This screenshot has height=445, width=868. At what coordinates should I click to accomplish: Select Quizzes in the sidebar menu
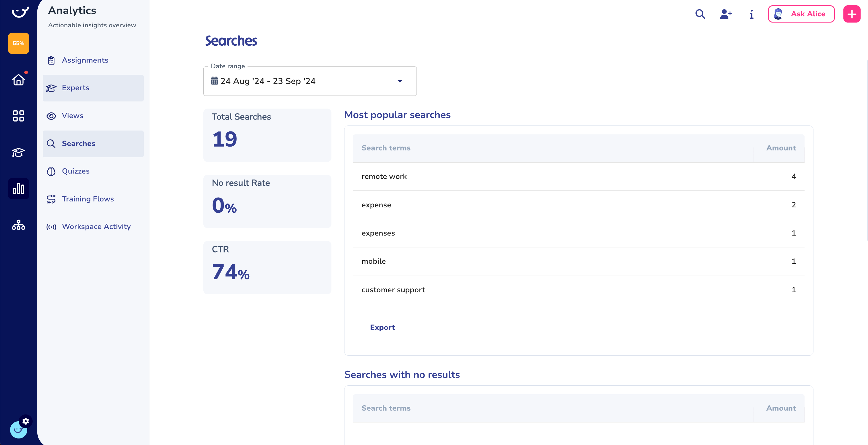tap(76, 171)
